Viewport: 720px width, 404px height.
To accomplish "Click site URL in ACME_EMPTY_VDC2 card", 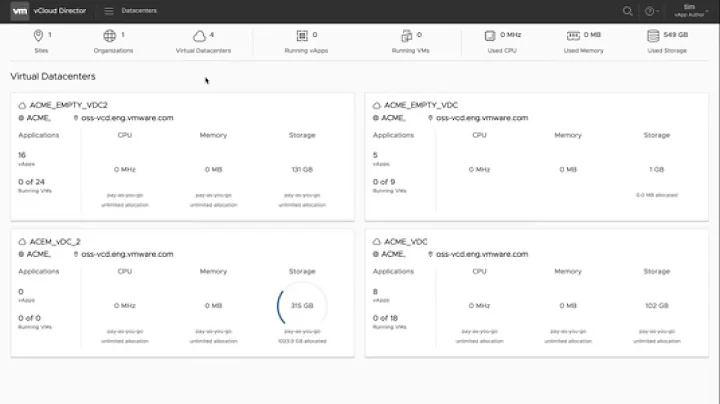I will [127, 118].
